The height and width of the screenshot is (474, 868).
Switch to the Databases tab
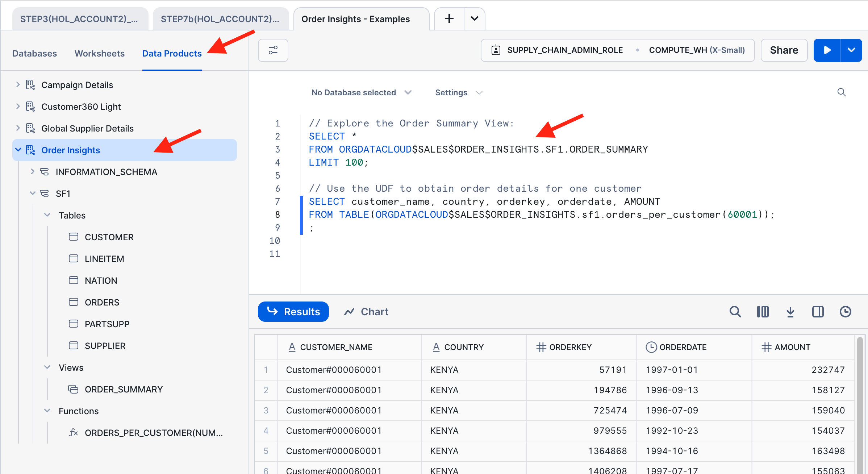pos(34,53)
